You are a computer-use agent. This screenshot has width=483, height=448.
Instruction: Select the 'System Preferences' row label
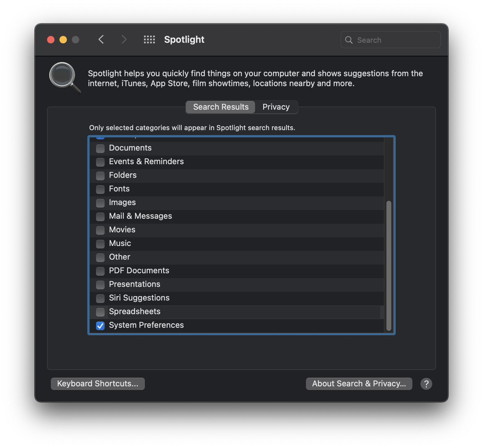click(146, 325)
